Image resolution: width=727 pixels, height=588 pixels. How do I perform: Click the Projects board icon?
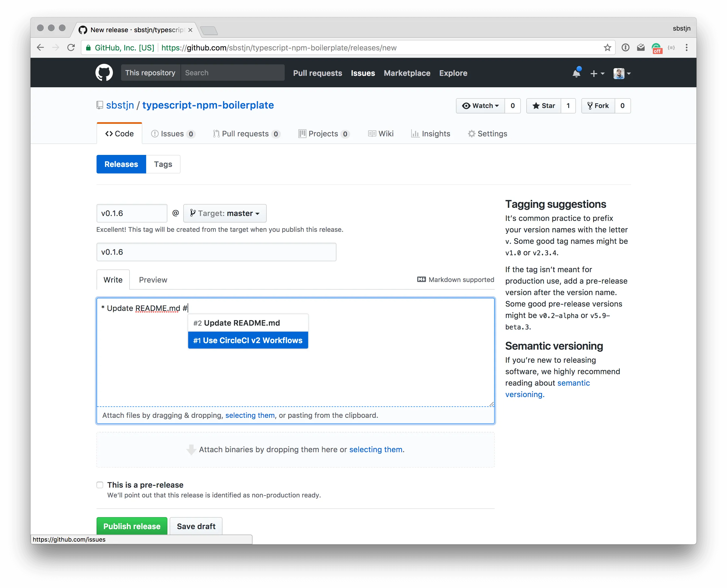click(x=302, y=133)
